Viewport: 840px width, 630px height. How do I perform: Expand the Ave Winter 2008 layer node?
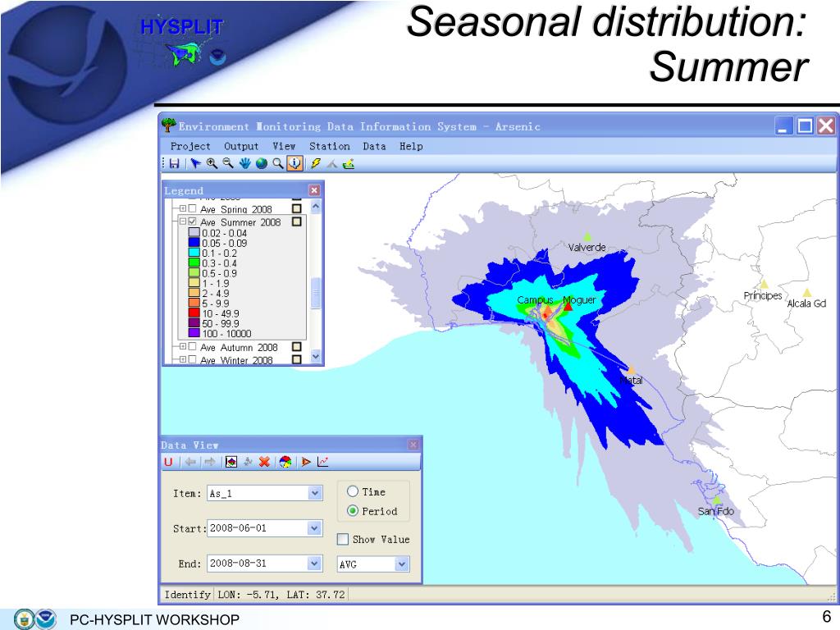click(x=183, y=359)
